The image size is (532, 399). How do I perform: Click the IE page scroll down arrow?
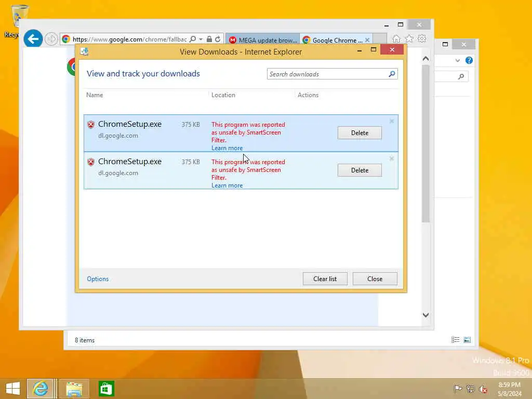tap(426, 315)
